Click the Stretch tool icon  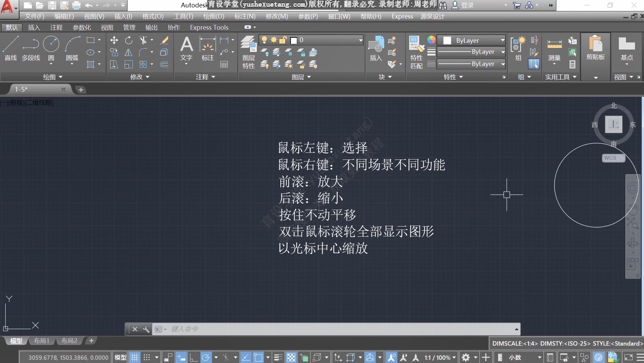tap(114, 64)
